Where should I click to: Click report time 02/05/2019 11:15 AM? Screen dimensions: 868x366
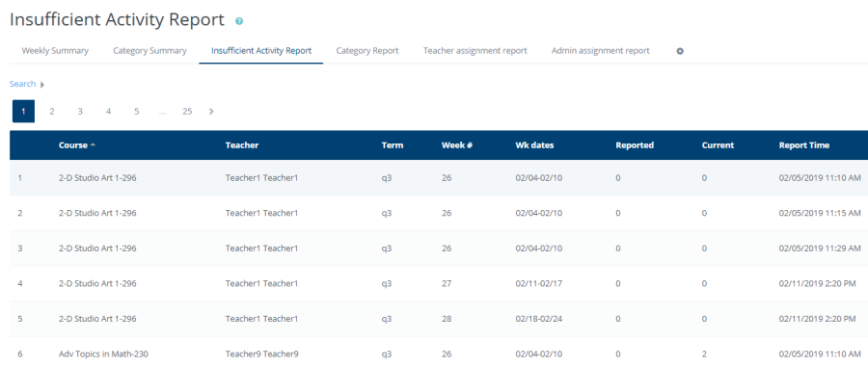820,213
